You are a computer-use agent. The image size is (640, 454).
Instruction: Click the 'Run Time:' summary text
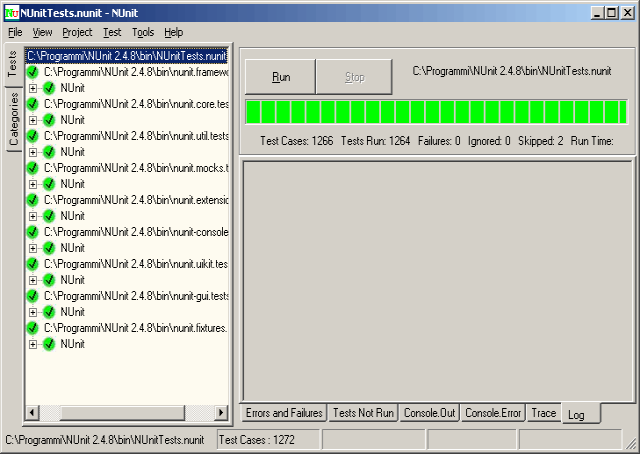(592, 141)
